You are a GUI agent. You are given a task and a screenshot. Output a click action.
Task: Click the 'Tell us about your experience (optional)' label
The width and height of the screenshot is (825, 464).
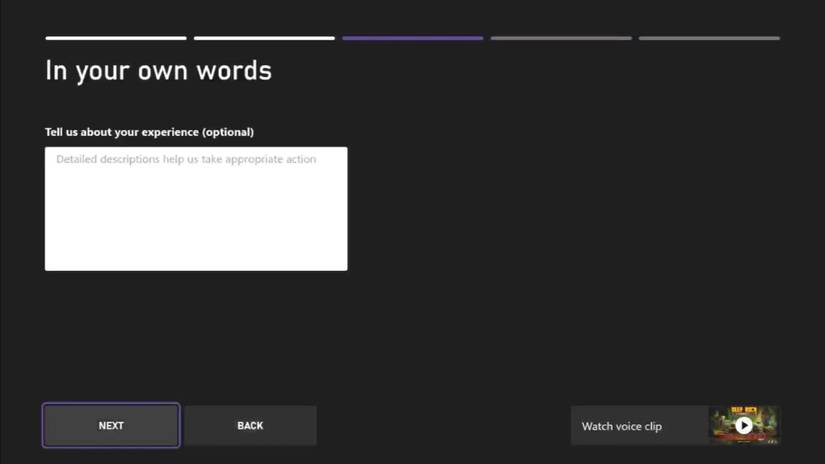pyautogui.click(x=149, y=132)
